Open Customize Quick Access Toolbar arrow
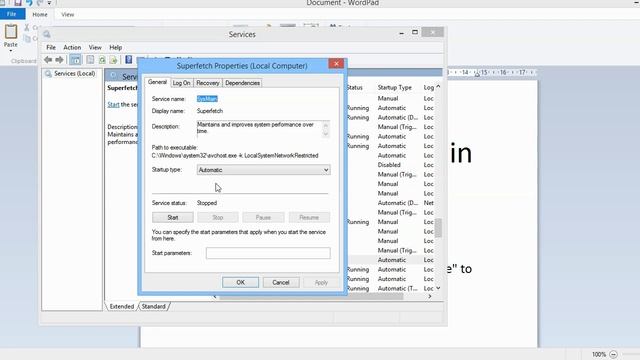The width and height of the screenshot is (640, 360). click(x=49, y=3)
